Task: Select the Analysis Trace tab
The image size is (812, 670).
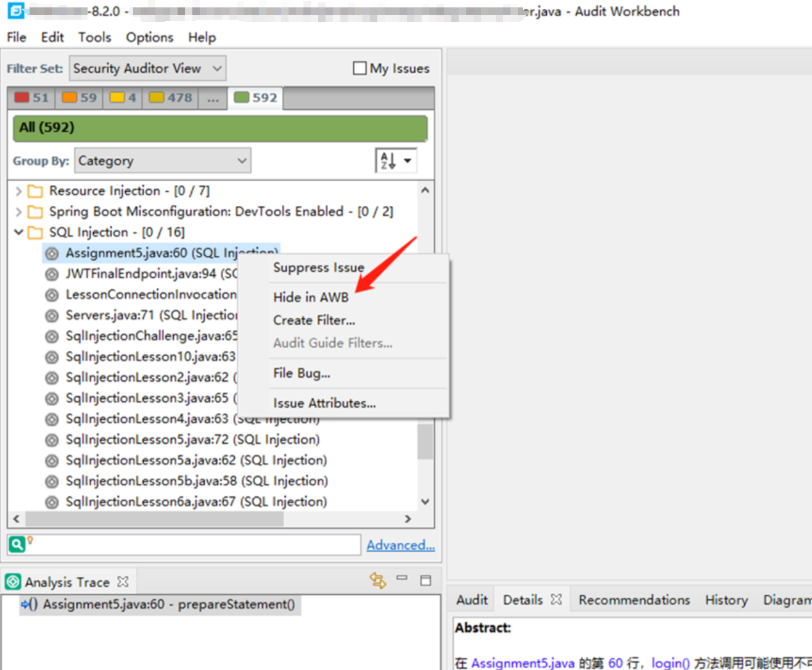Action: tap(67, 582)
